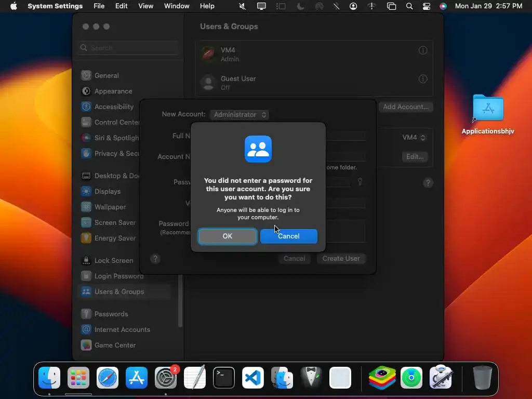The width and height of the screenshot is (532, 399).
Task: Open the Applicationsbhjv desktop folder
Action: (488, 115)
